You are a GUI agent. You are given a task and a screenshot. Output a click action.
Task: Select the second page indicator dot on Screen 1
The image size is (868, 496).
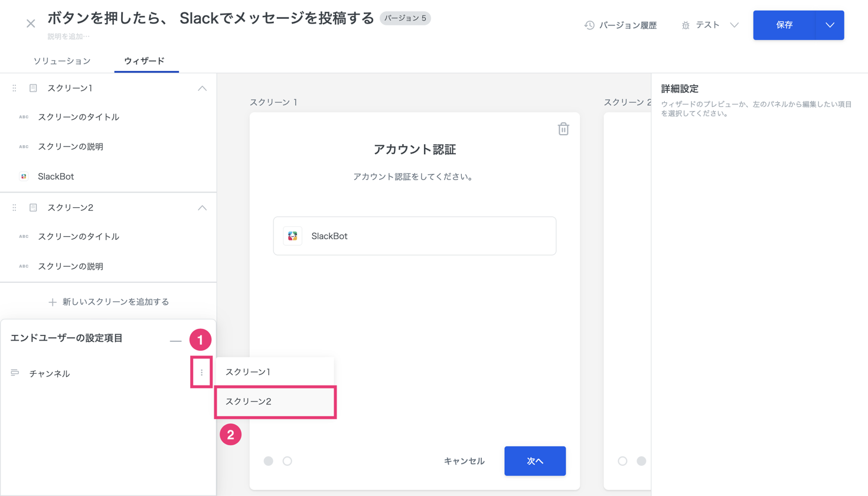pos(288,461)
